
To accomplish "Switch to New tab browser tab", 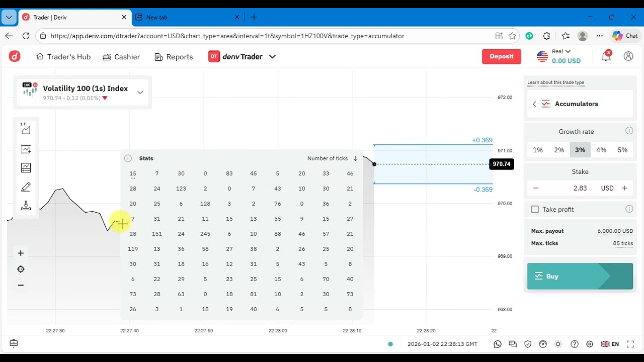I will [x=187, y=17].
